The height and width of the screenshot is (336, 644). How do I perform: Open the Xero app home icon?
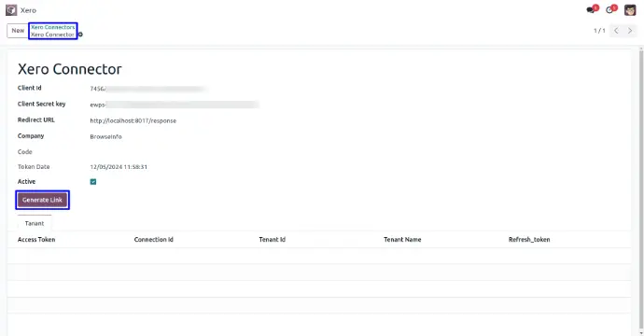pyautogui.click(x=11, y=10)
